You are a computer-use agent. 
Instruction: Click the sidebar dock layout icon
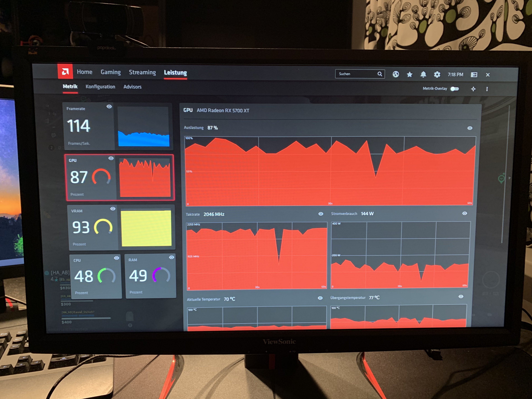click(x=474, y=75)
